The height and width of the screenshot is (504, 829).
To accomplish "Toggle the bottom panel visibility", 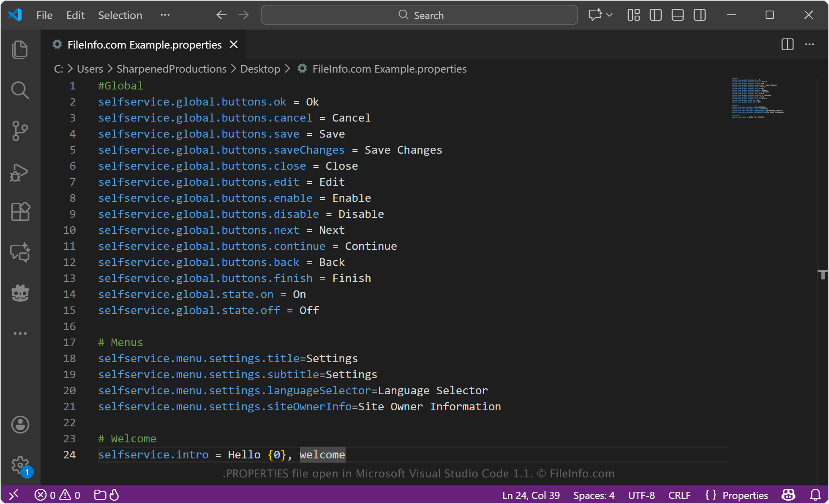I will coord(678,15).
